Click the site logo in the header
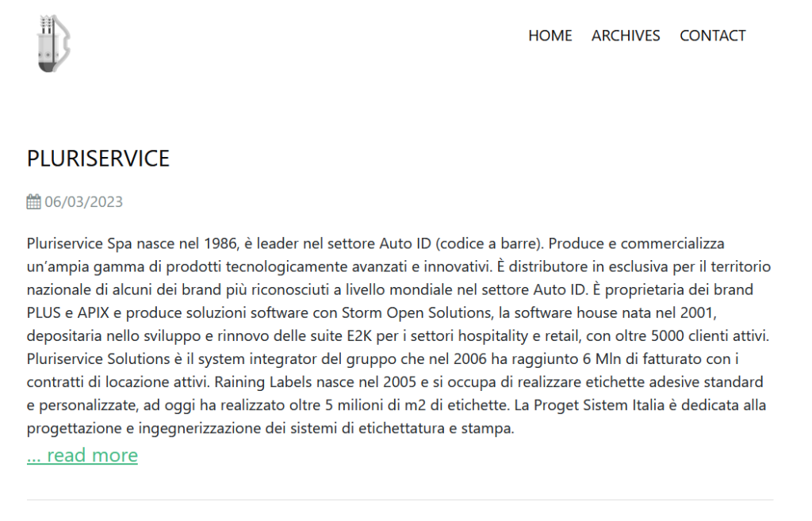 [54, 44]
